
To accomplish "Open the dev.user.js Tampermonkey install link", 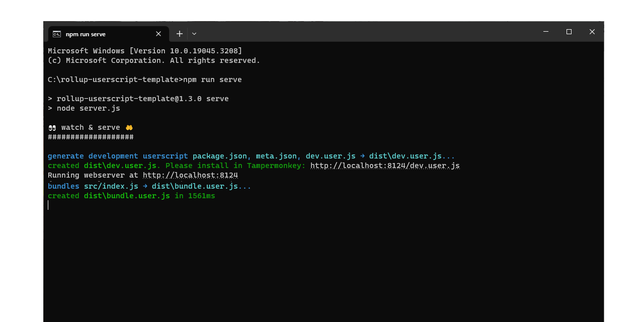I will pyautogui.click(x=385, y=165).
